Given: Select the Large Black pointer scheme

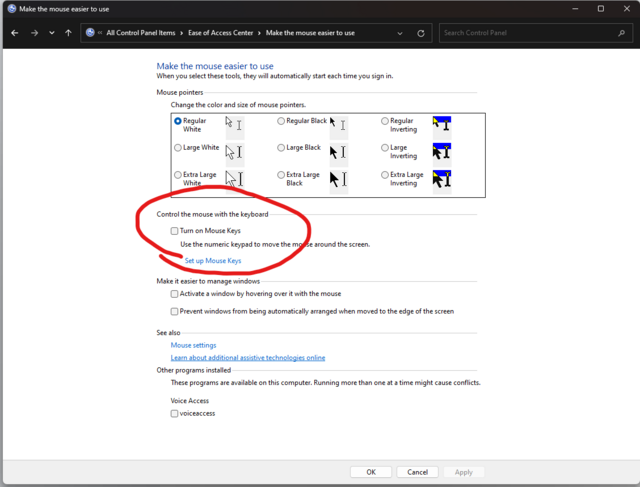Looking at the screenshot, I should click(281, 148).
